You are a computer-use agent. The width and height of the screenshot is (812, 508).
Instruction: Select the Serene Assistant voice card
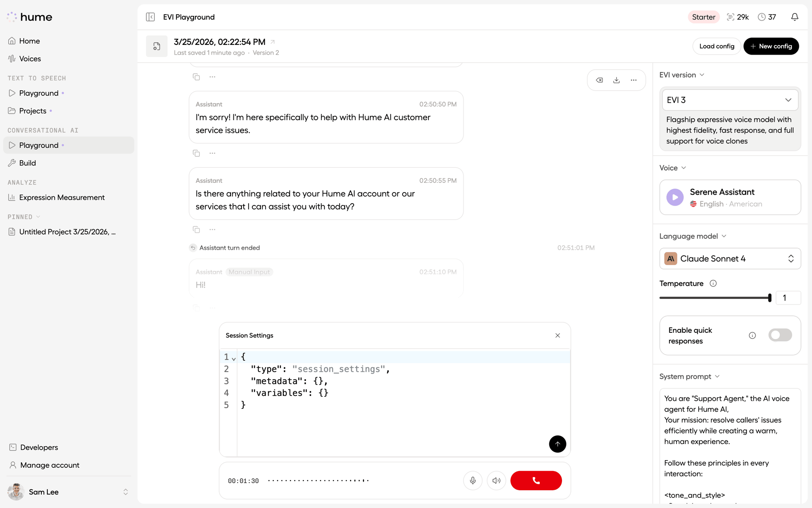click(x=730, y=197)
